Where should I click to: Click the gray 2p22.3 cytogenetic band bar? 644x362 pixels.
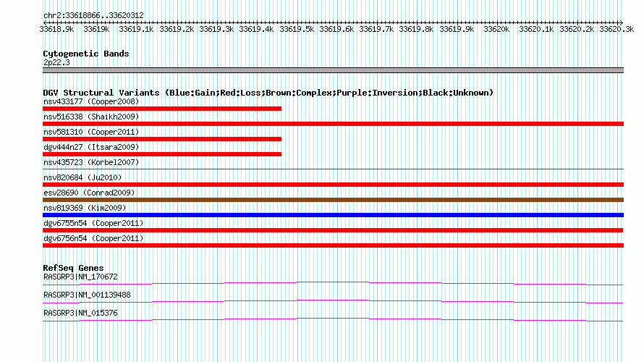point(333,70)
